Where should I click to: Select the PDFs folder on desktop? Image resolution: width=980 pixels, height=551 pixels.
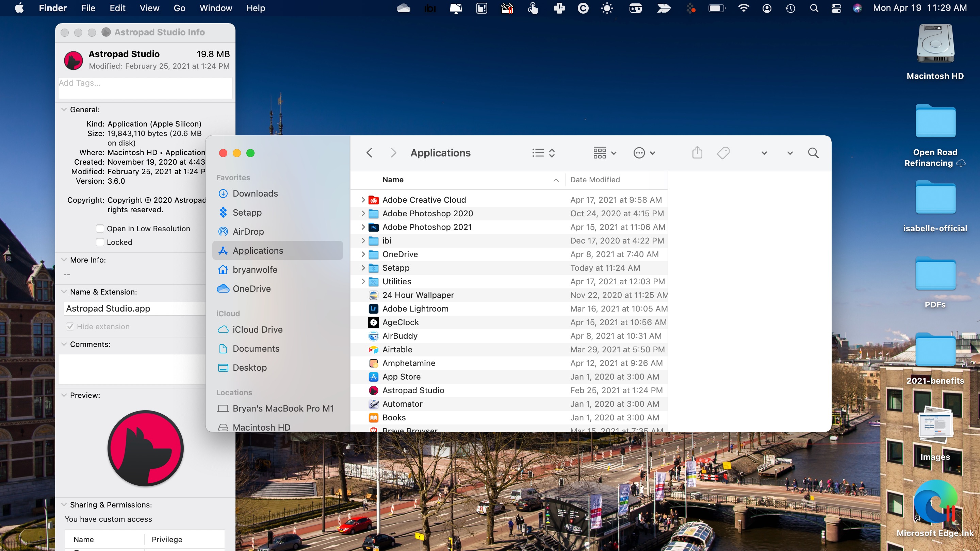pos(935,282)
